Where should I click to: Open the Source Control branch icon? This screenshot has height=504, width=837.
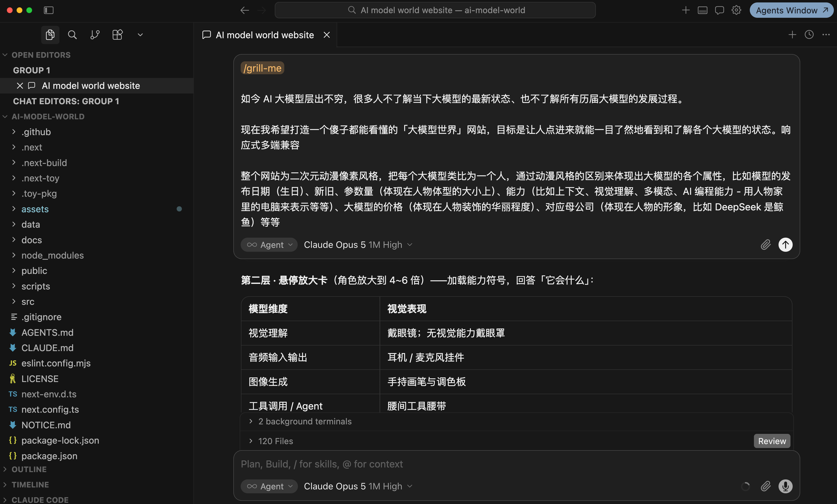point(95,35)
